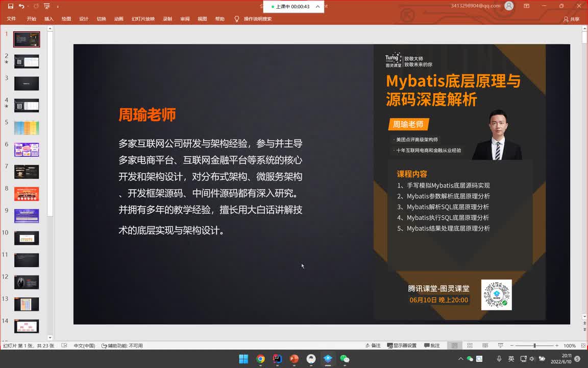This screenshot has height=368, width=588.
Task: Open the 绘图 ribbon tab
Action: pyautogui.click(x=66, y=19)
